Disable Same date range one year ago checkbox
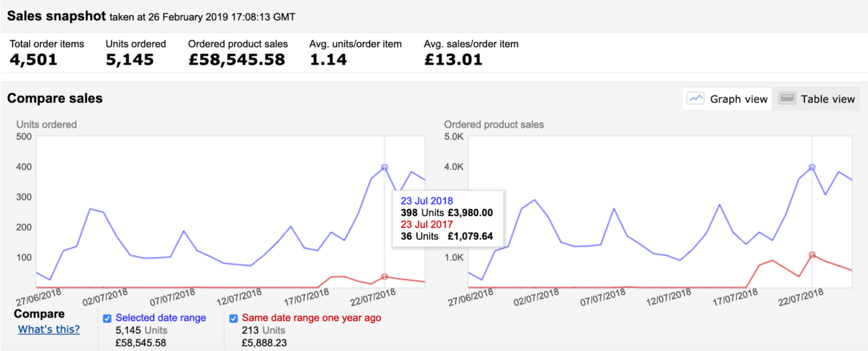Screen dimensions: 868x351 [233, 318]
